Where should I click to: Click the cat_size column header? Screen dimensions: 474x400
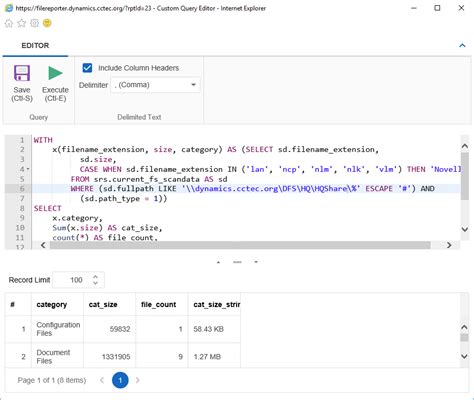pos(110,304)
